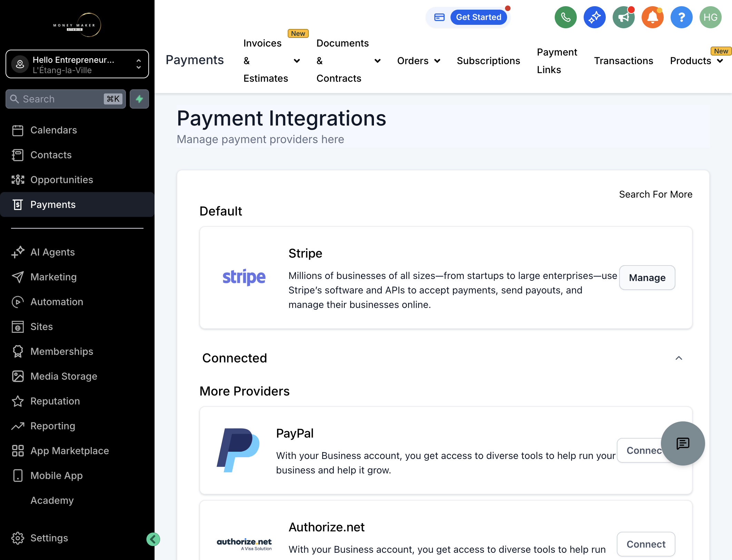Open Contacts in the sidebar
The height and width of the screenshot is (560, 732).
coord(77,155)
